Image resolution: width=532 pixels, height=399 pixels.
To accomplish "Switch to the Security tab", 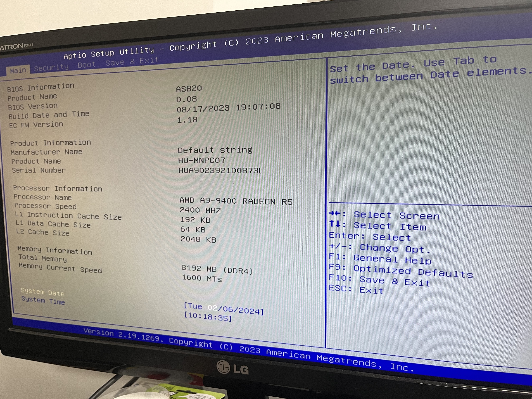I will (x=51, y=67).
